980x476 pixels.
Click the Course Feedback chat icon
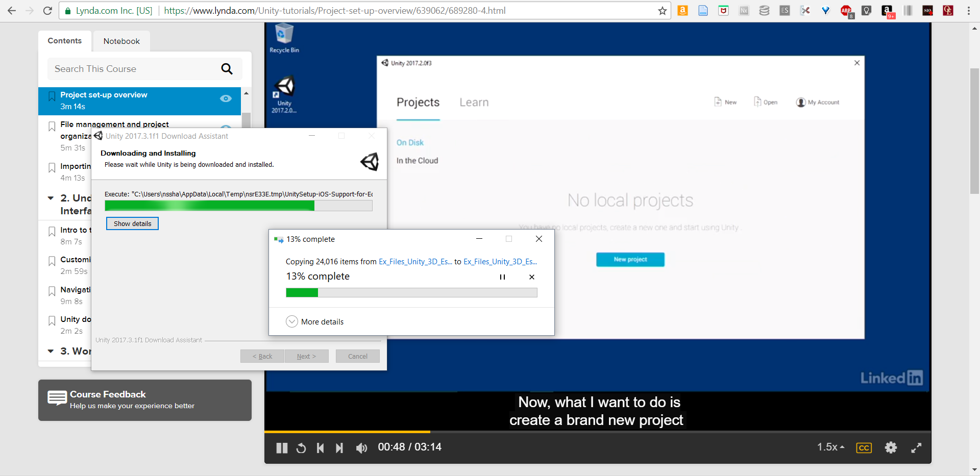point(57,398)
